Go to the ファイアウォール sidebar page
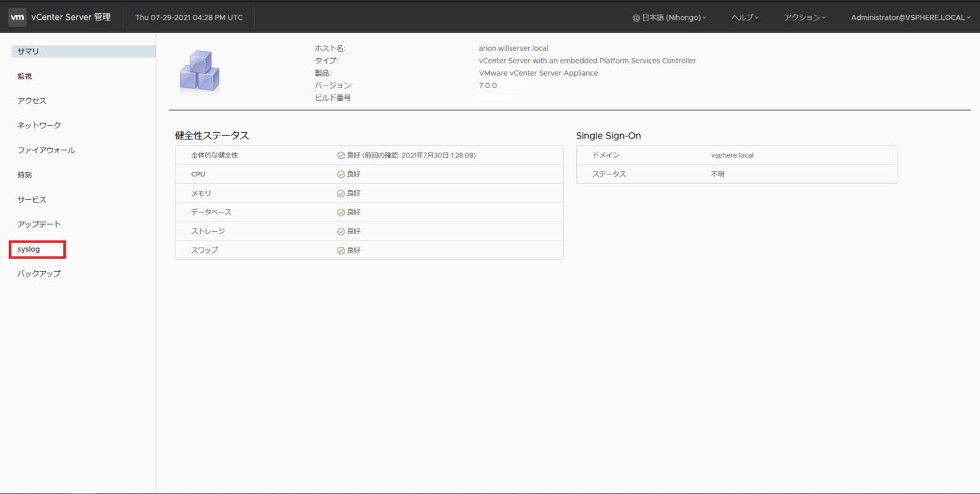Screen dimensions: 980x494 coord(46,150)
